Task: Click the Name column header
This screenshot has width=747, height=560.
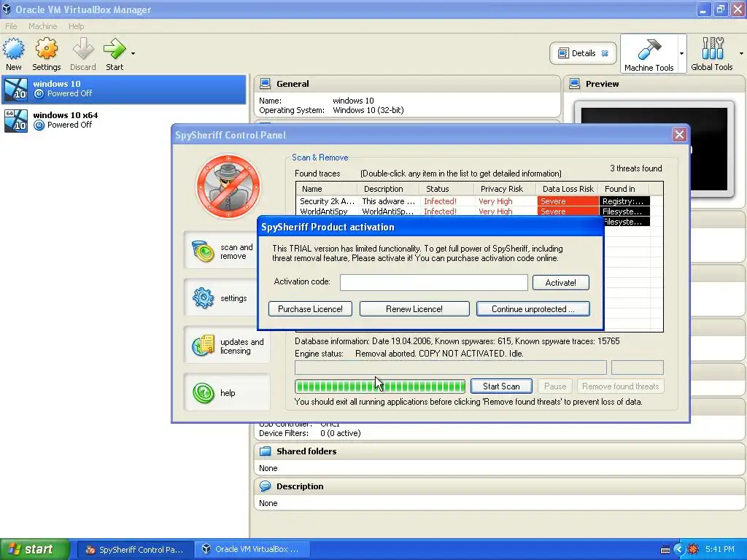Action: click(326, 189)
